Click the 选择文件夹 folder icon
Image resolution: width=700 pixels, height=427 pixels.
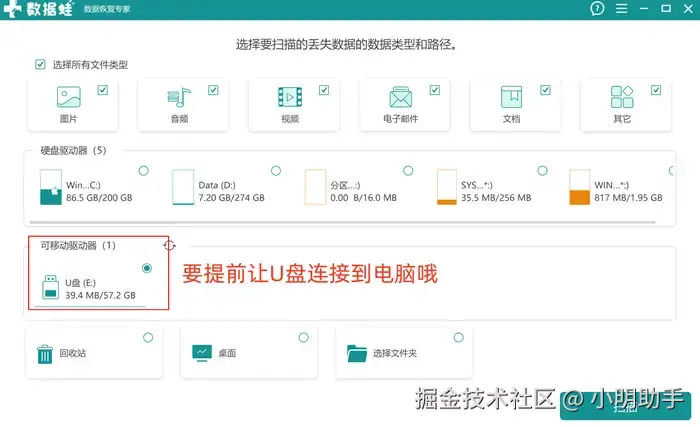357,353
